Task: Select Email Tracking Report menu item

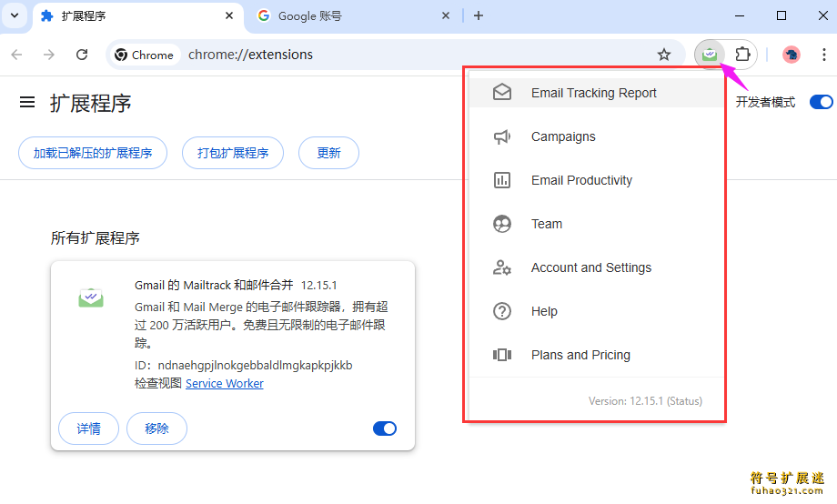Action: tap(596, 93)
